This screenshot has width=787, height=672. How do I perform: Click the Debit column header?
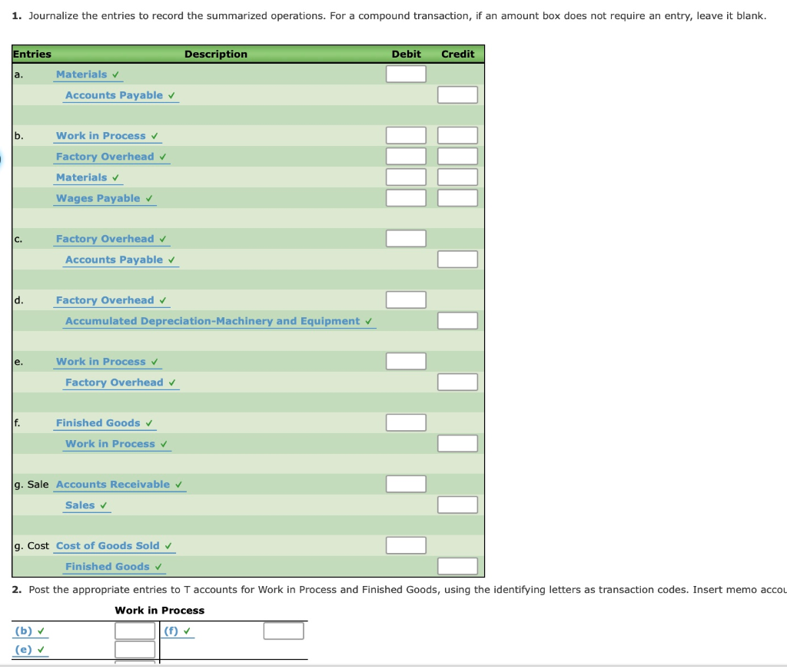pyautogui.click(x=406, y=55)
